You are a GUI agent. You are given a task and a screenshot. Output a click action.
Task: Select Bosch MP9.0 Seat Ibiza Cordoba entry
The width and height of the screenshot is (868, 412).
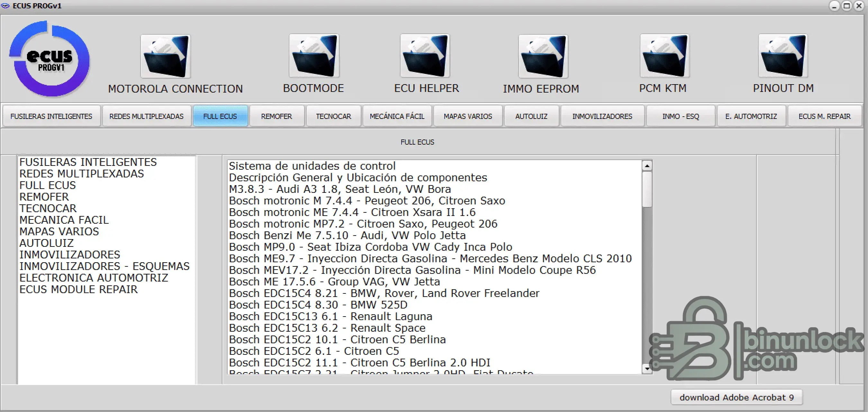[371, 247]
